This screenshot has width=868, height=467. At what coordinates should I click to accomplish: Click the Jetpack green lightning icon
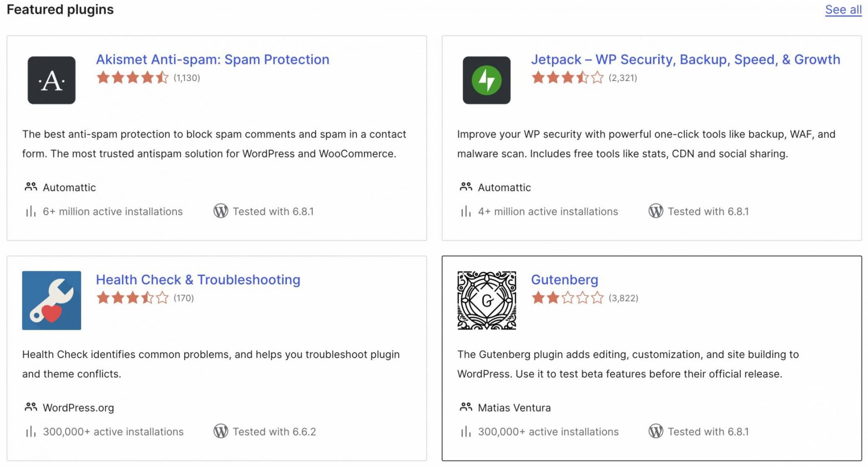[486, 80]
